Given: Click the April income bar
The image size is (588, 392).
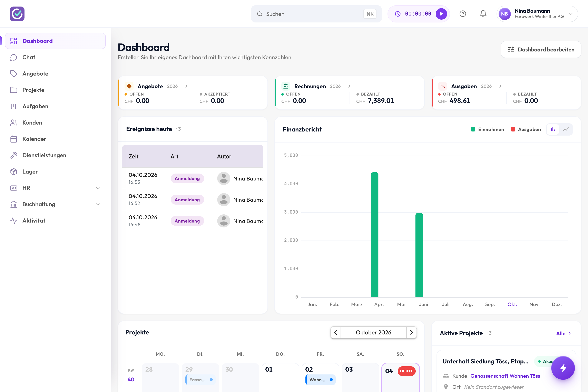Looking at the screenshot, I should pyautogui.click(x=374, y=235).
